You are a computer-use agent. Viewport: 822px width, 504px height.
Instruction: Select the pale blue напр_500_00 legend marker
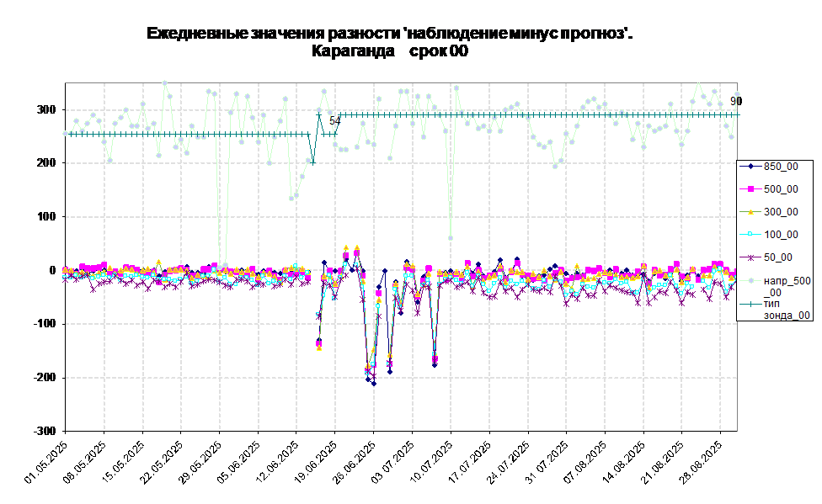coord(750,280)
